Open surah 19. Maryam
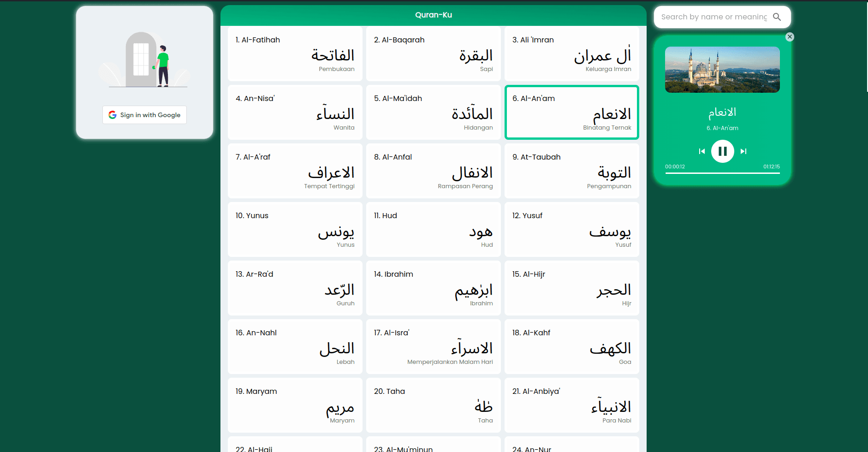 pos(295,405)
